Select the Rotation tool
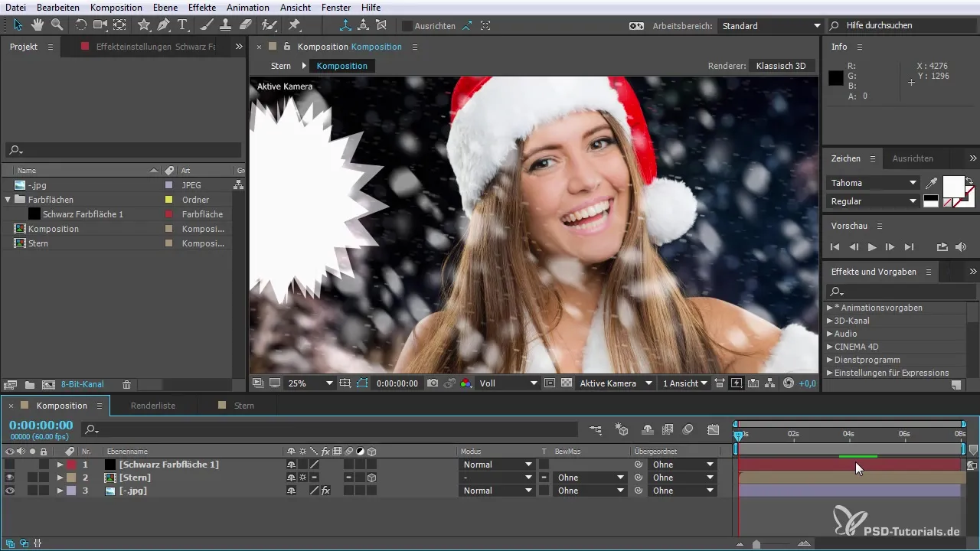This screenshot has height=551, width=980. click(x=80, y=24)
